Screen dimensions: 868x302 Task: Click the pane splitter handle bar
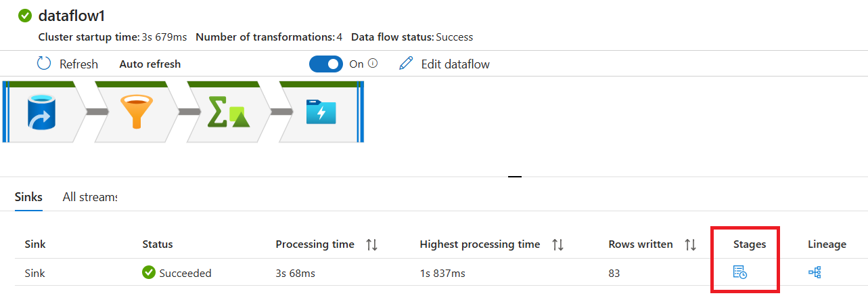click(515, 177)
